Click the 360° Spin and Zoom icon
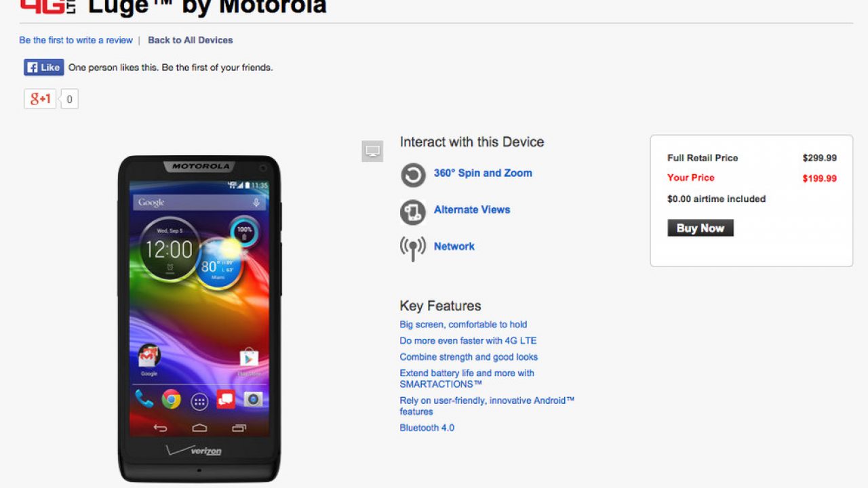This screenshot has width=868, height=488. pos(413,175)
